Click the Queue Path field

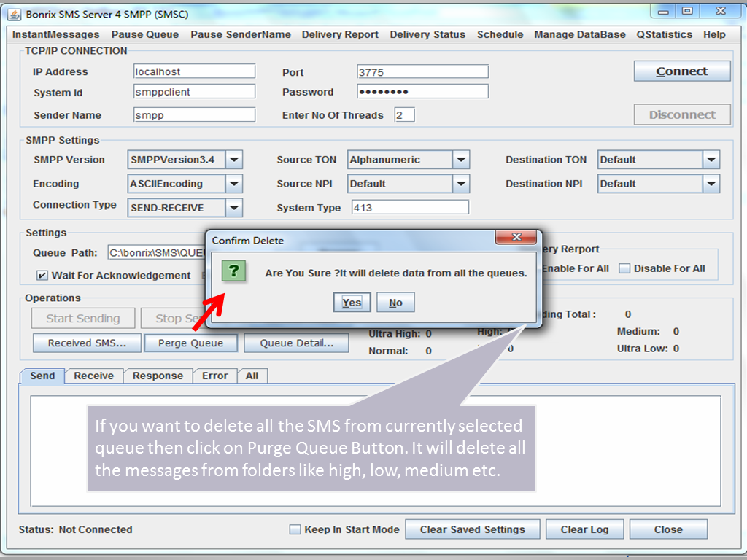pos(157,252)
